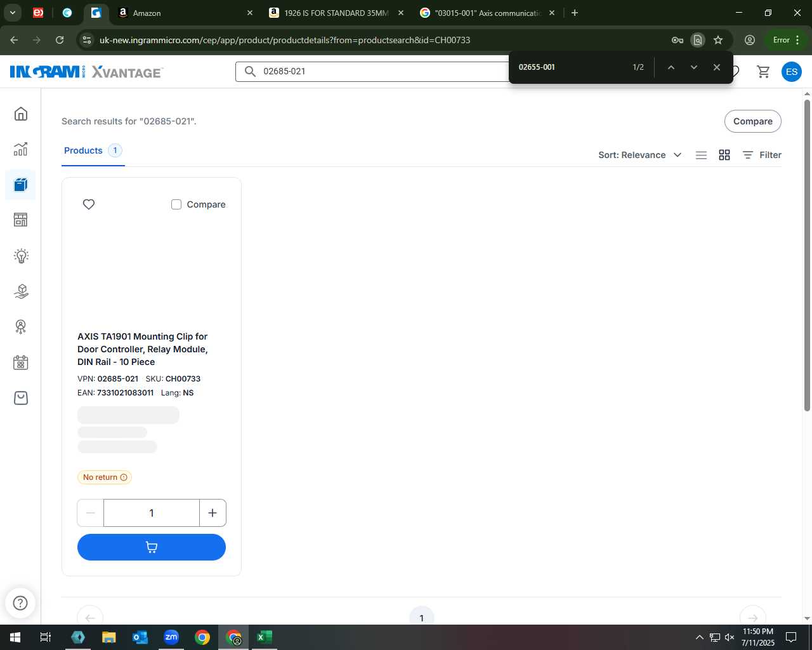Open the Windows Start menu
Viewport: 812px width, 650px height.
pyautogui.click(x=15, y=637)
